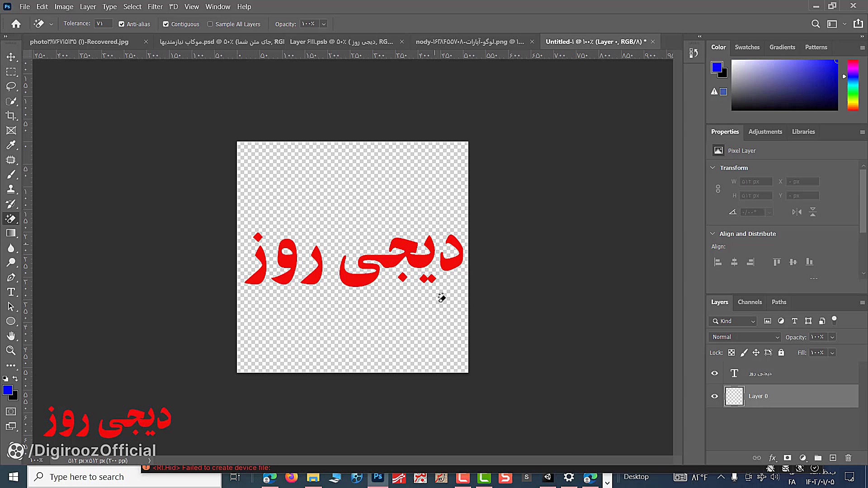
Task: Select the Ellipse shape tool
Action: pos(11,321)
